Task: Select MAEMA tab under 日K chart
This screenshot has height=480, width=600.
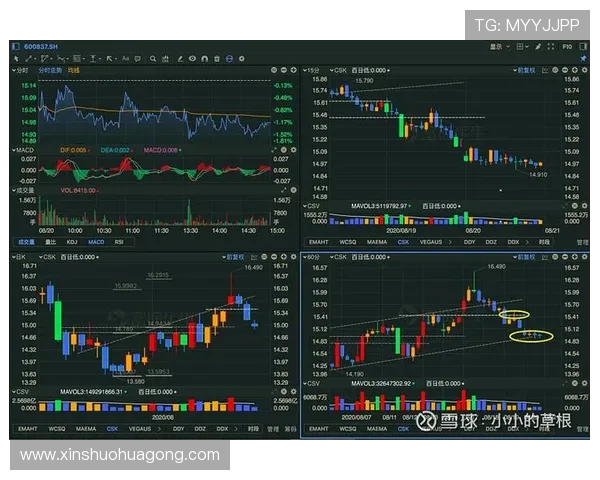Action: click(86, 429)
